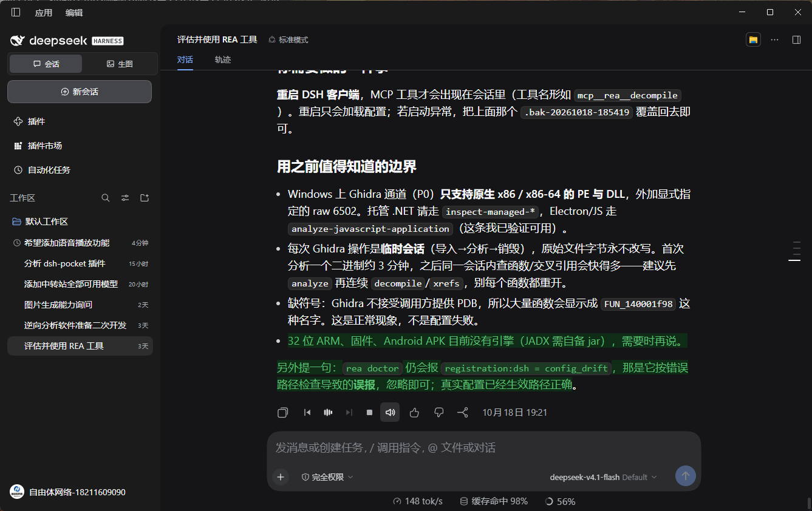The image size is (812, 511).
Task: Click heading 用之前值得知道的边界
Action: pyautogui.click(x=347, y=166)
